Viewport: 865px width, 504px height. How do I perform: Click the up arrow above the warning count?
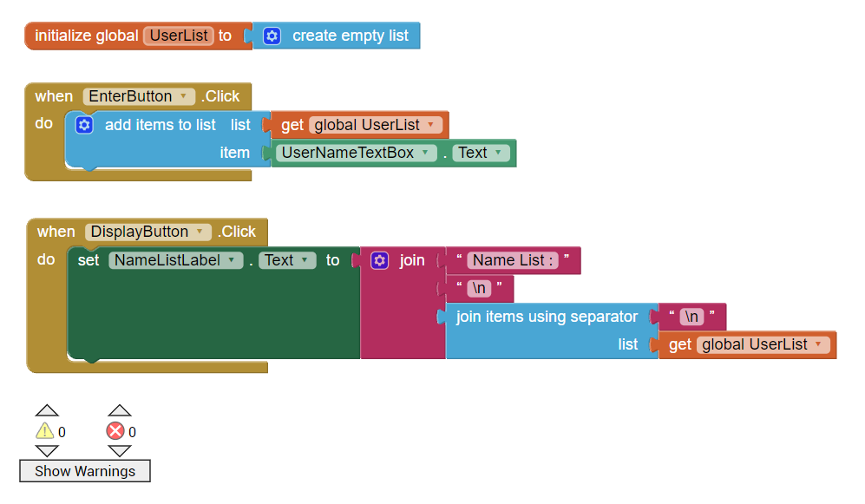(47, 409)
